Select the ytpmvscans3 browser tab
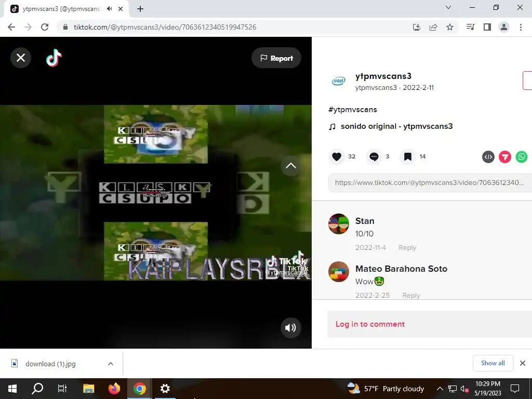Viewport: 532px width, 399px height. [x=61, y=9]
